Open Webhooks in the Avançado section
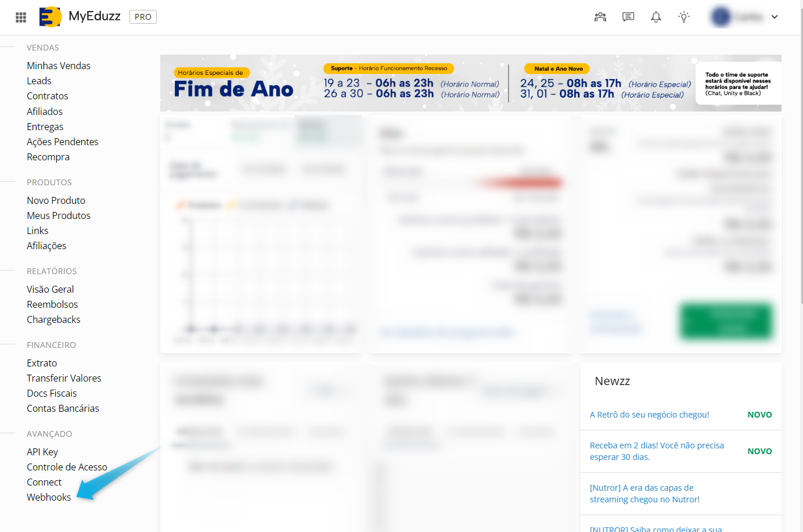The image size is (803, 532). coord(49,497)
